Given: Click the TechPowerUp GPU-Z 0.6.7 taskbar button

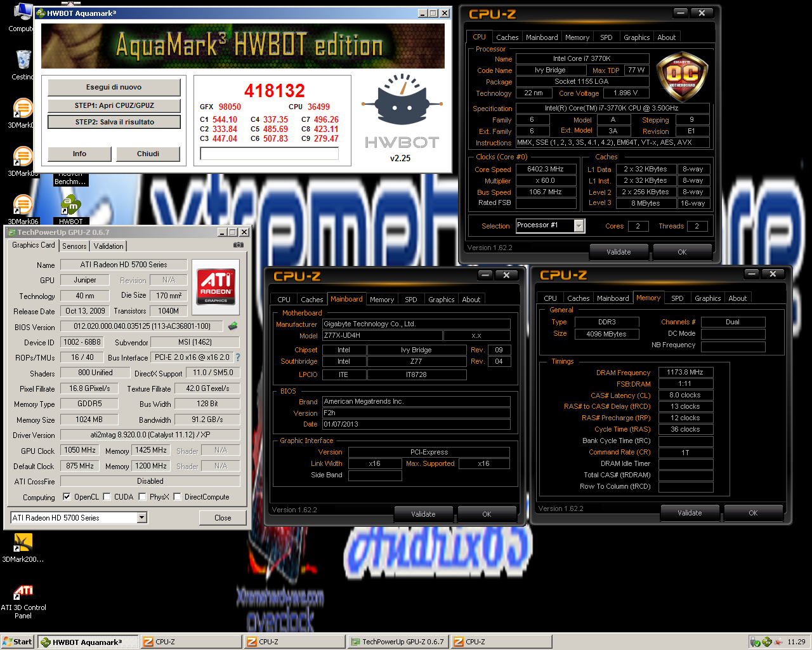Looking at the screenshot, I should [398, 642].
